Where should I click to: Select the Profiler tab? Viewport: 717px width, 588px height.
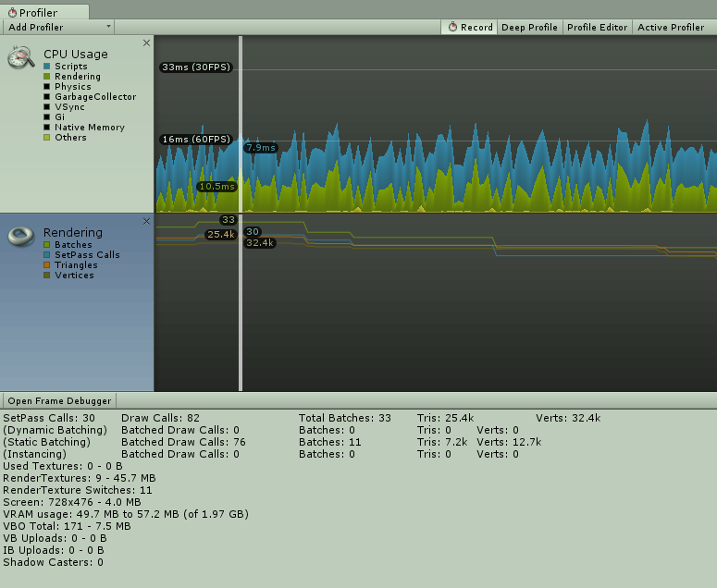point(44,12)
